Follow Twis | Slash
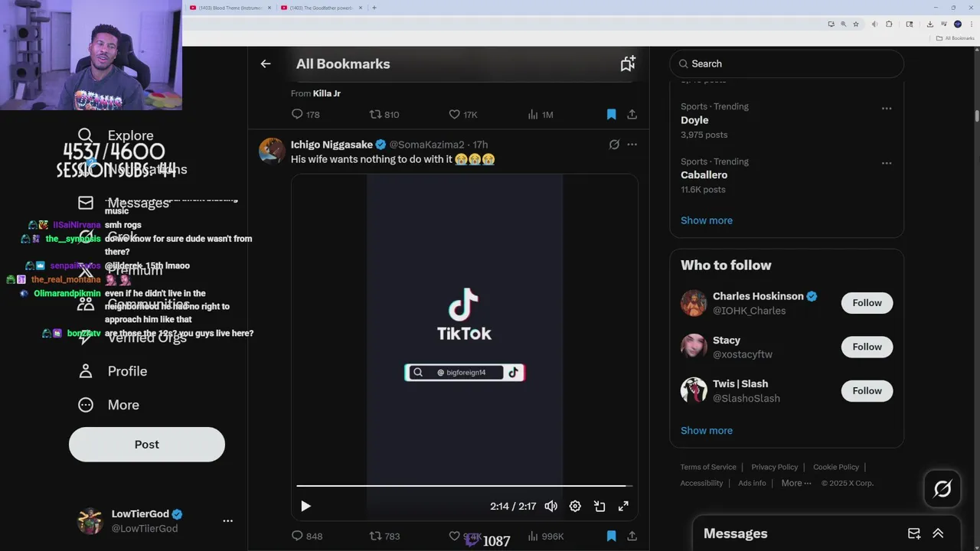 pyautogui.click(x=867, y=391)
